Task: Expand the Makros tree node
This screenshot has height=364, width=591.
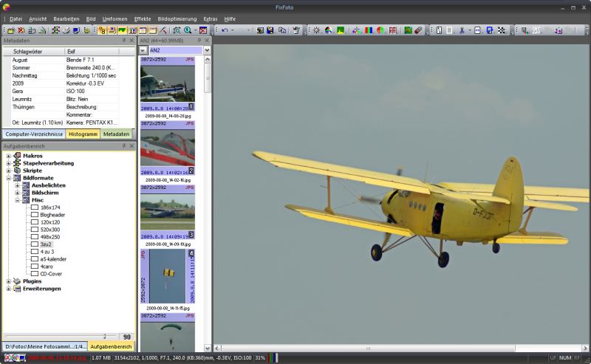Action: click(x=8, y=156)
